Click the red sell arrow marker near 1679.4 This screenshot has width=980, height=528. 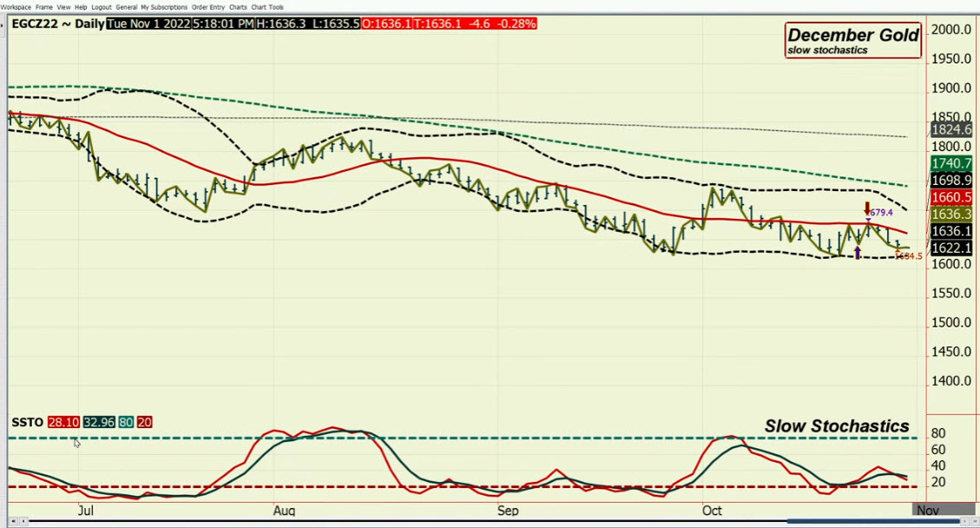tap(866, 206)
